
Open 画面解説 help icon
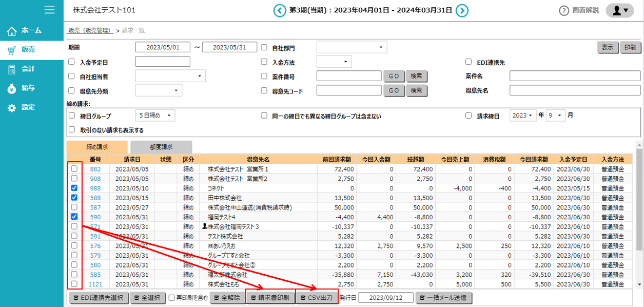tap(564, 11)
